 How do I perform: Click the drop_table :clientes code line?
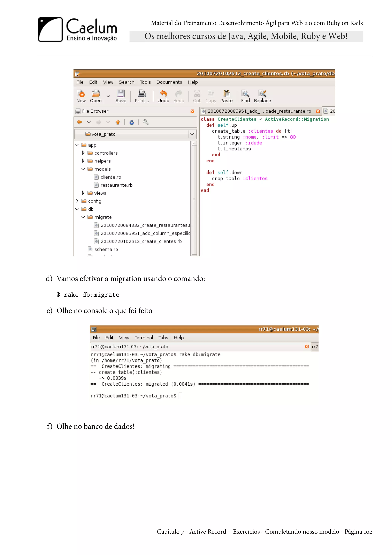[x=240, y=178]
